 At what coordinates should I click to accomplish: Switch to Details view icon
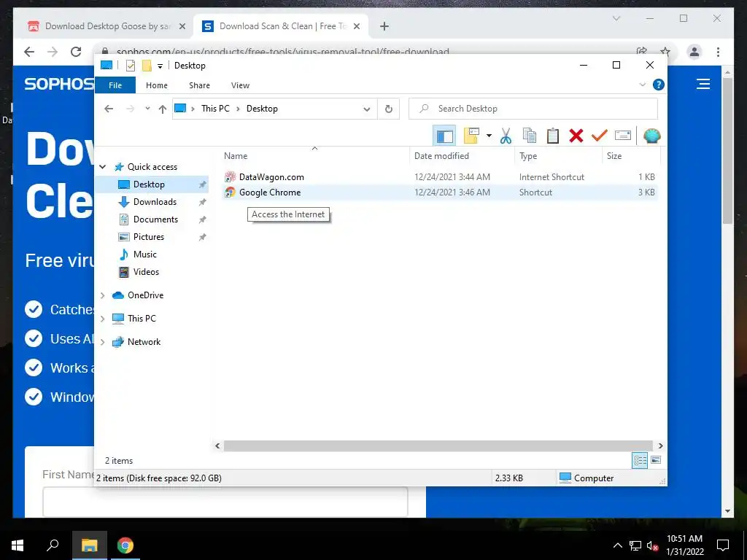[640, 460]
